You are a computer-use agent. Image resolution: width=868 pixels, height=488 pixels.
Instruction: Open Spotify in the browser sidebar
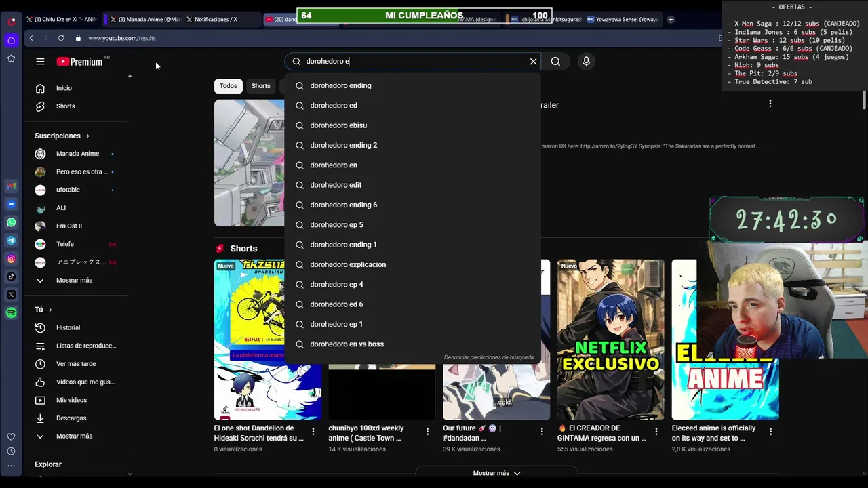[12, 312]
